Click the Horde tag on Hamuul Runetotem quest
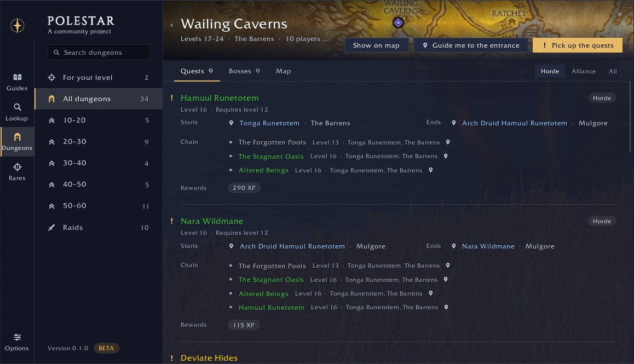This screenshot has width=634, height=364. click(602, 98)
